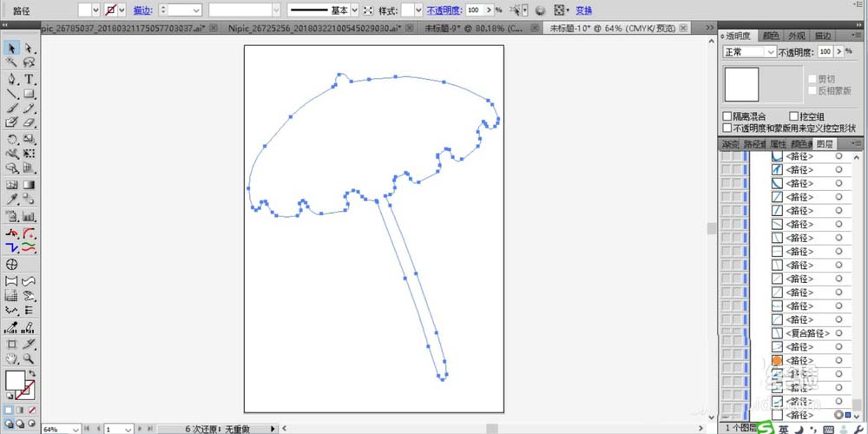Click the 不透明度 link in control bar
The height and width of the screenshot is (434, 868).
tap(444, 10)
